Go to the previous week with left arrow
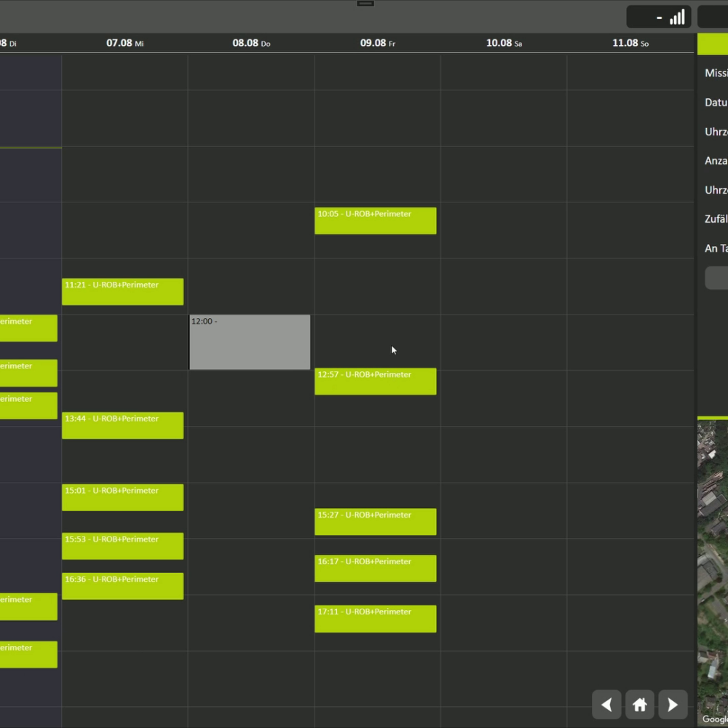 coord(606,704)
